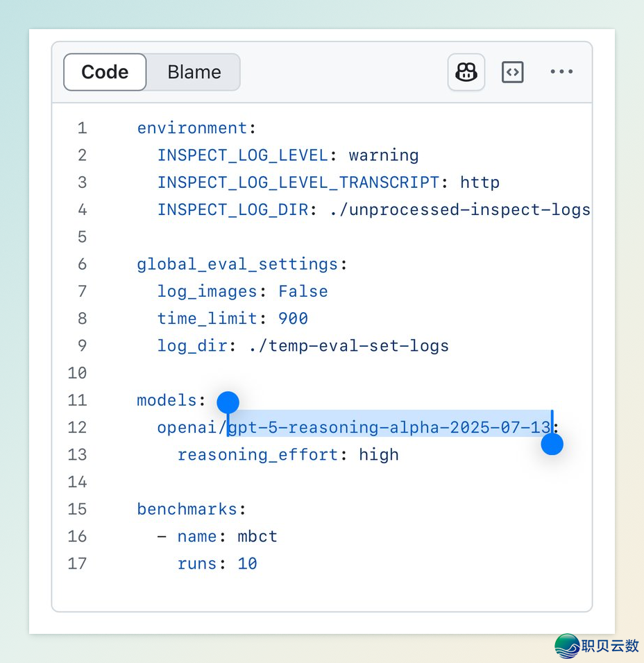This screenshot has height=663, width=644.
Task: Click the '10' runs value
Action: (248, 564)
